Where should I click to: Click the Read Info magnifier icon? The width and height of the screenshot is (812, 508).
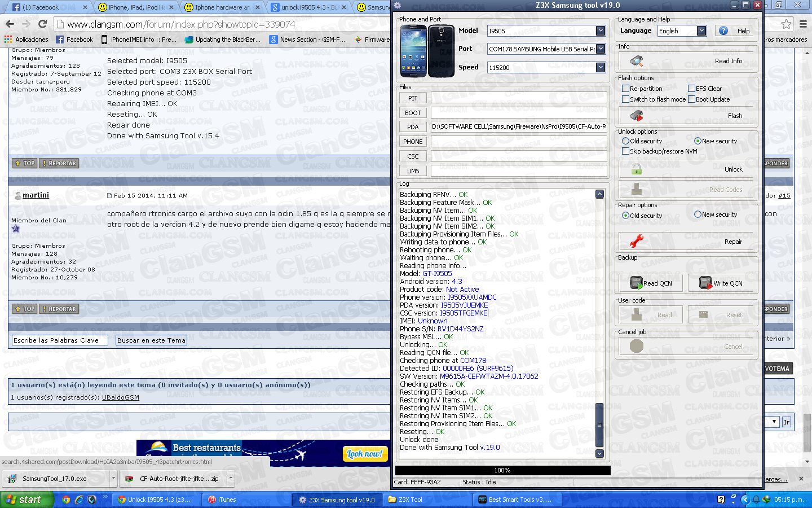(637, 61)
